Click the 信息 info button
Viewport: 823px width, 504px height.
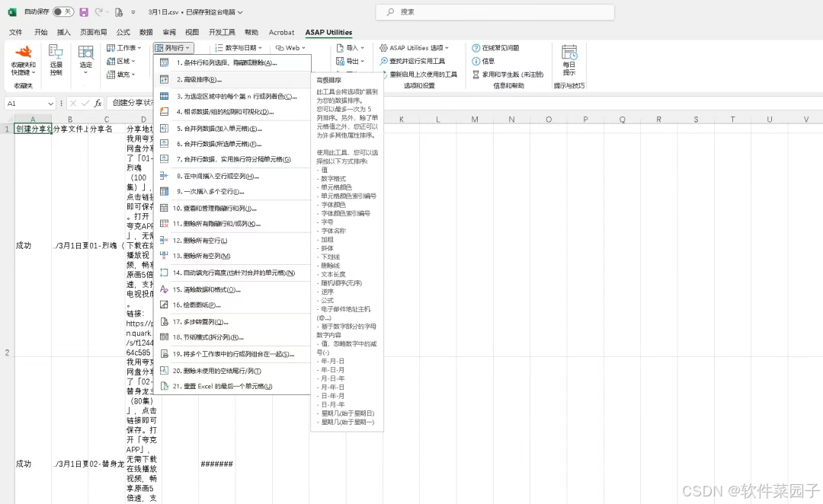(x=483, y=61)
